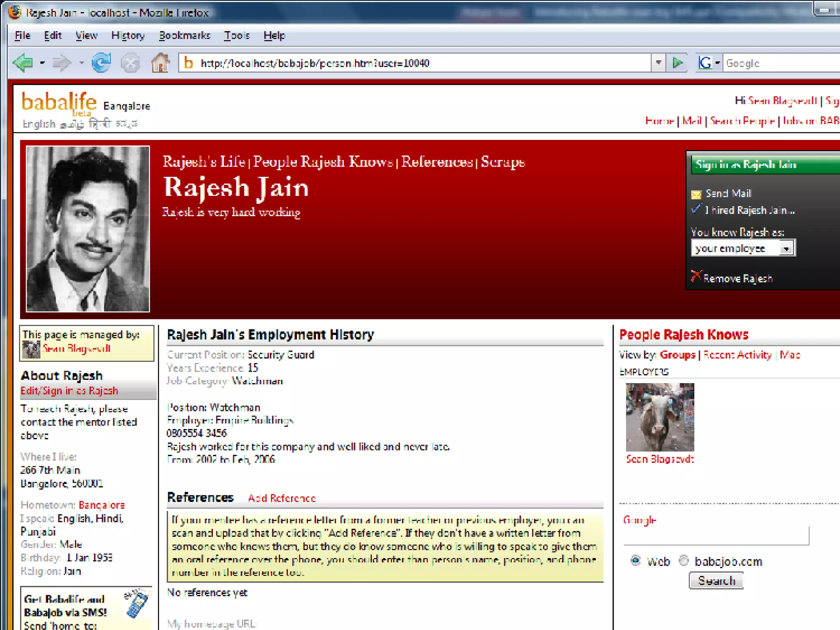Click the Send Mail envelope icon

pyautogui.click(x=696, y=194)
